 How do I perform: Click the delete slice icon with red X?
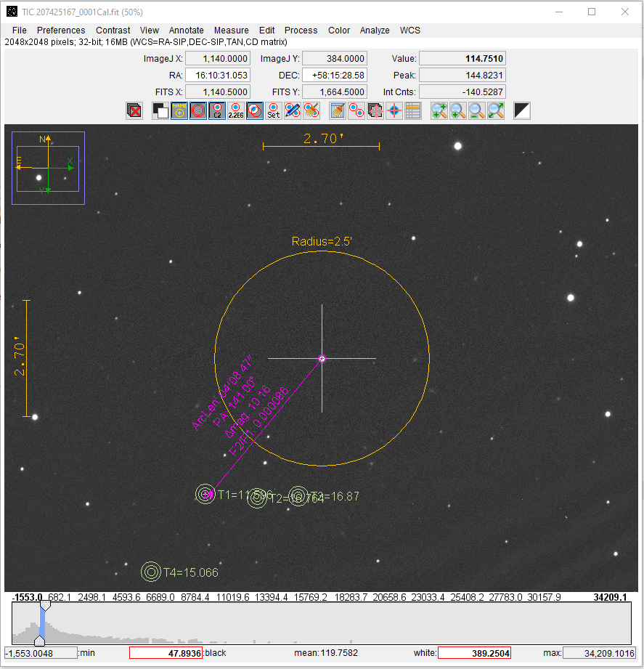(x=134, y=110)
